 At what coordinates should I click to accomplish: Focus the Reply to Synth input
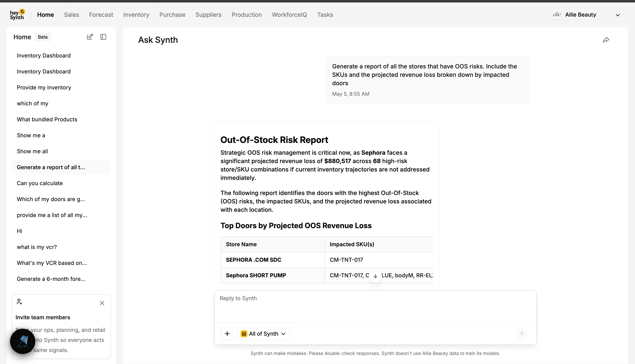pyautogui.click(x=375, y=306)
